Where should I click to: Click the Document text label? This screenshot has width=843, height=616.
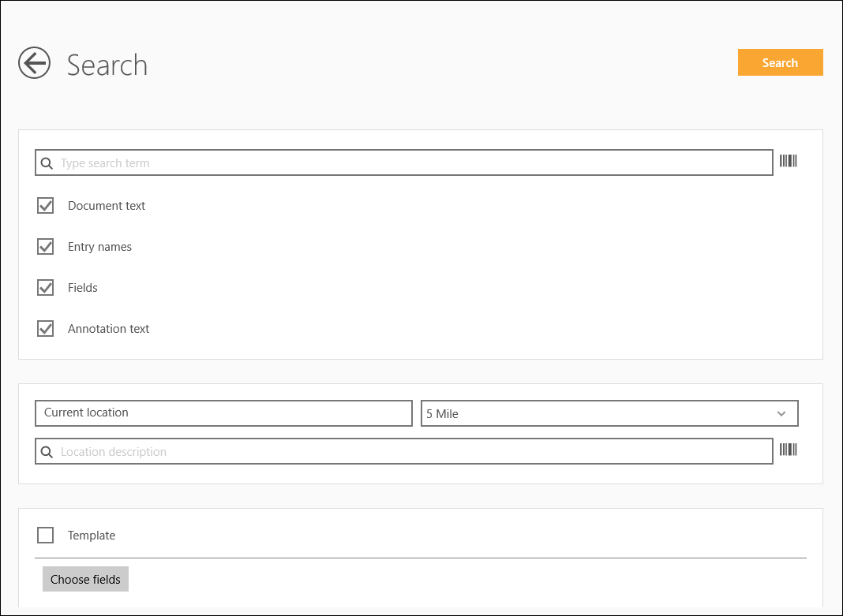point(107,206)
